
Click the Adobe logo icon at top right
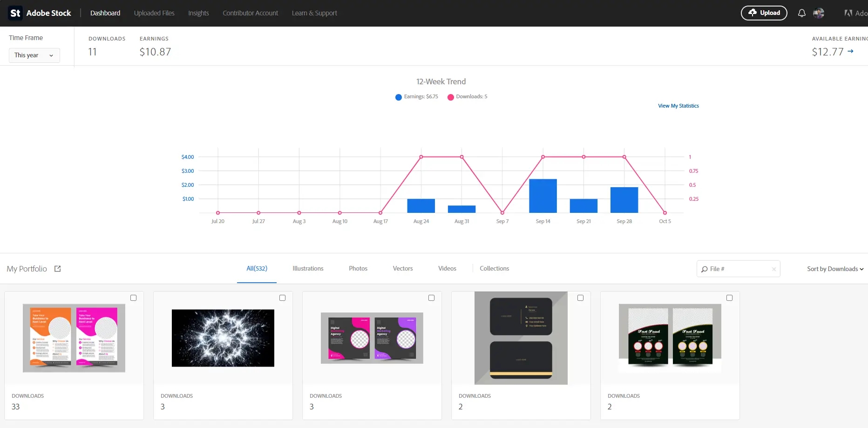(848, 13)
